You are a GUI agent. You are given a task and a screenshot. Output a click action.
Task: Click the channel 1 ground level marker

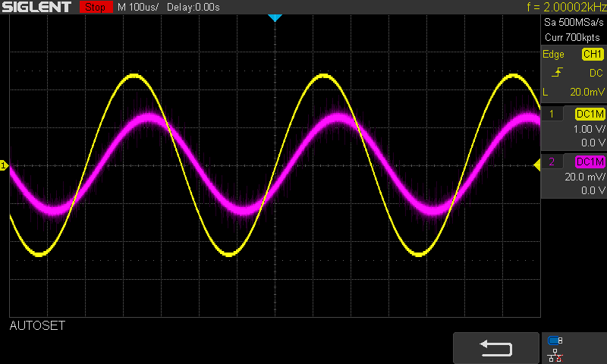(4, 165)
